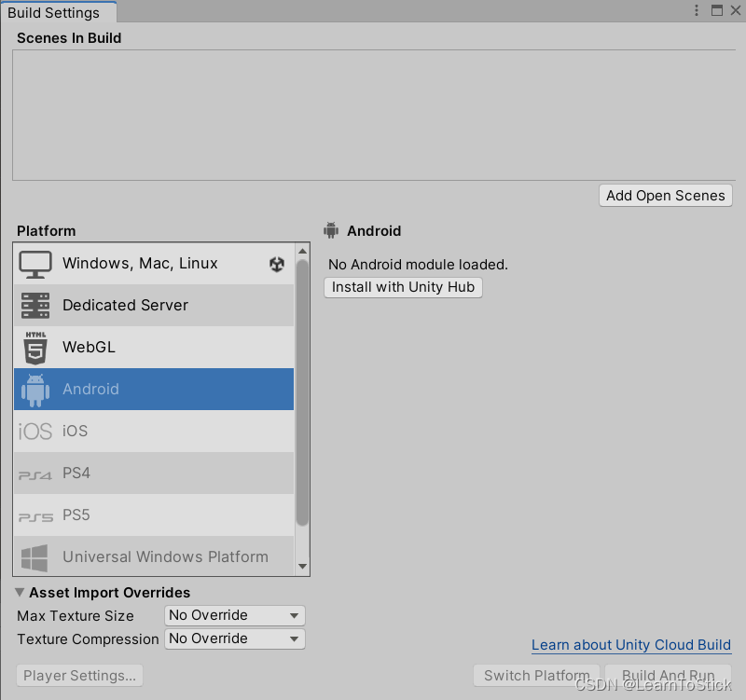Select the PS4 platform label
Image resolution: width=746 pixels, height=700 pixels.
76,474
